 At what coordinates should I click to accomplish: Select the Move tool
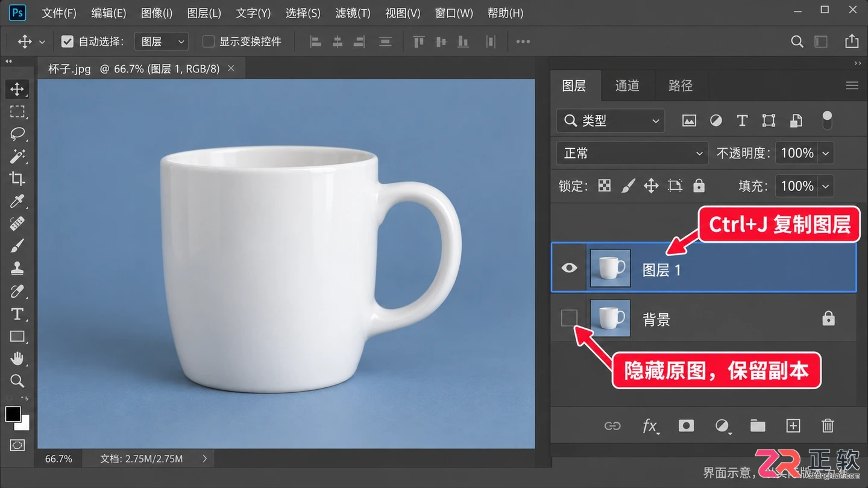[17, 89]
